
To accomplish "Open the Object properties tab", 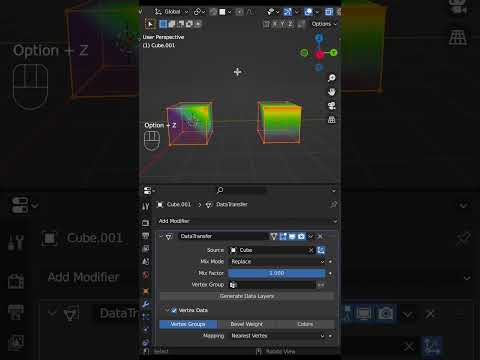I will (x=146, y=291).
